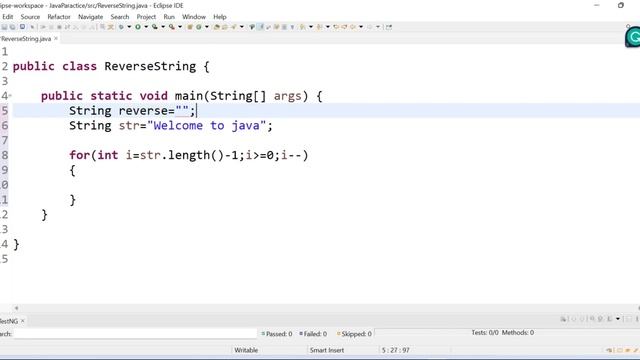640x360 pixels.
Task: Click the 'reverse' variable on line 5
Action: (x=143, y=111)
